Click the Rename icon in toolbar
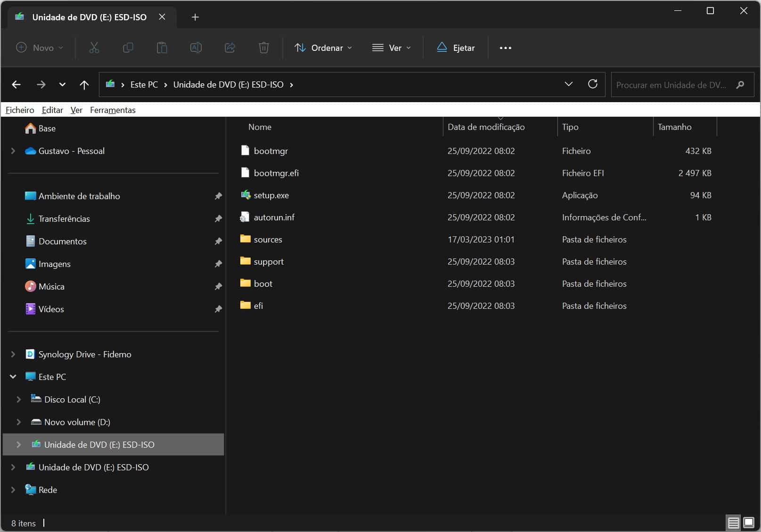Image resolution: width=761 pixels, height=532 pixels. (x=196, y=48)
